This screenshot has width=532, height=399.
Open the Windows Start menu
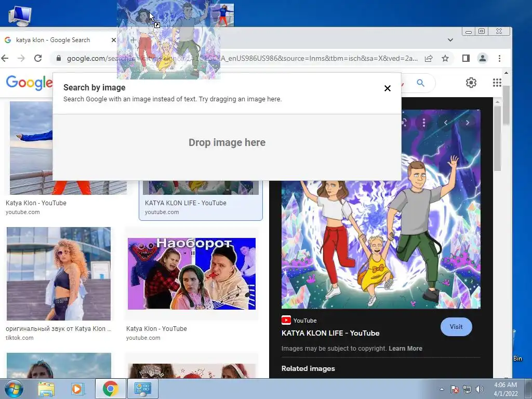click(x=14, y=389)
